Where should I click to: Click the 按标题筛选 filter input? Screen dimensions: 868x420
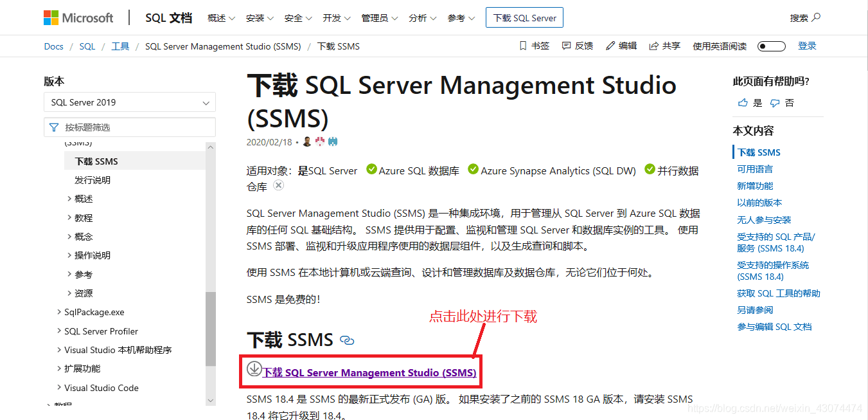130,127
